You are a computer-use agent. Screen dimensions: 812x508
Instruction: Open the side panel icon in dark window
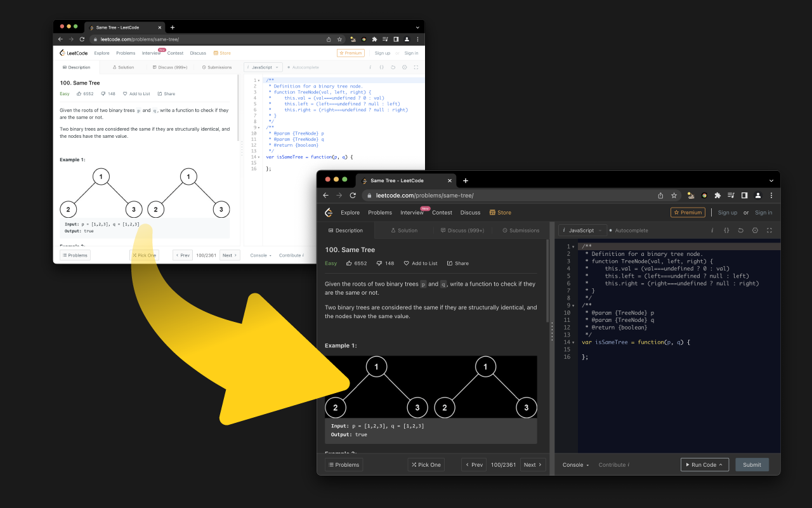[x=744, y=196]
